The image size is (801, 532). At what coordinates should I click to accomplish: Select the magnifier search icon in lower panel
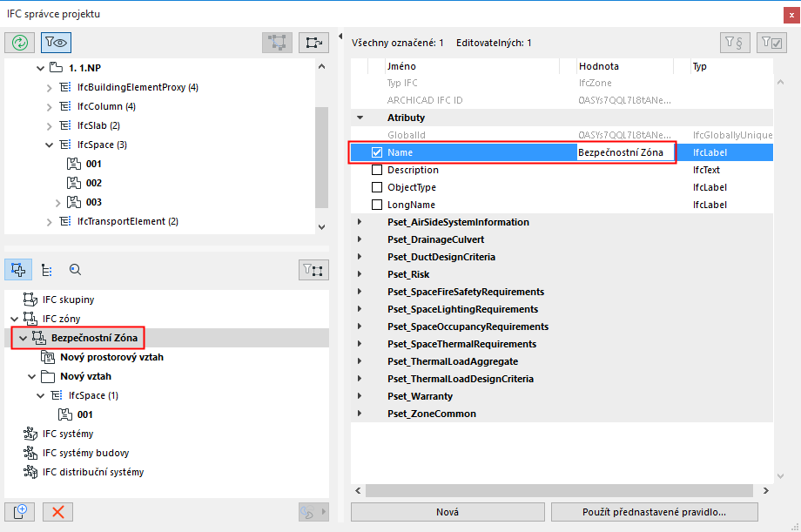[x=75, y=269]
